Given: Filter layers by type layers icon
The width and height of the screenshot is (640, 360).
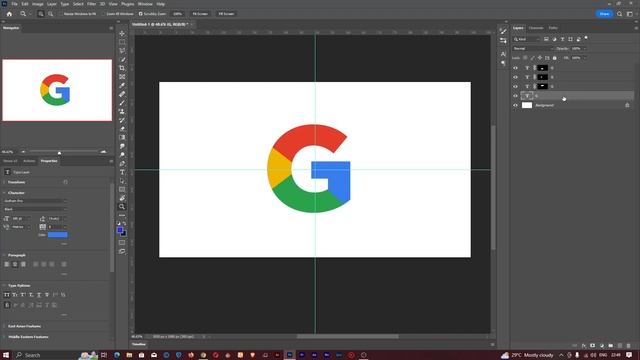Looking at the screenshot, I should point(562,39).
